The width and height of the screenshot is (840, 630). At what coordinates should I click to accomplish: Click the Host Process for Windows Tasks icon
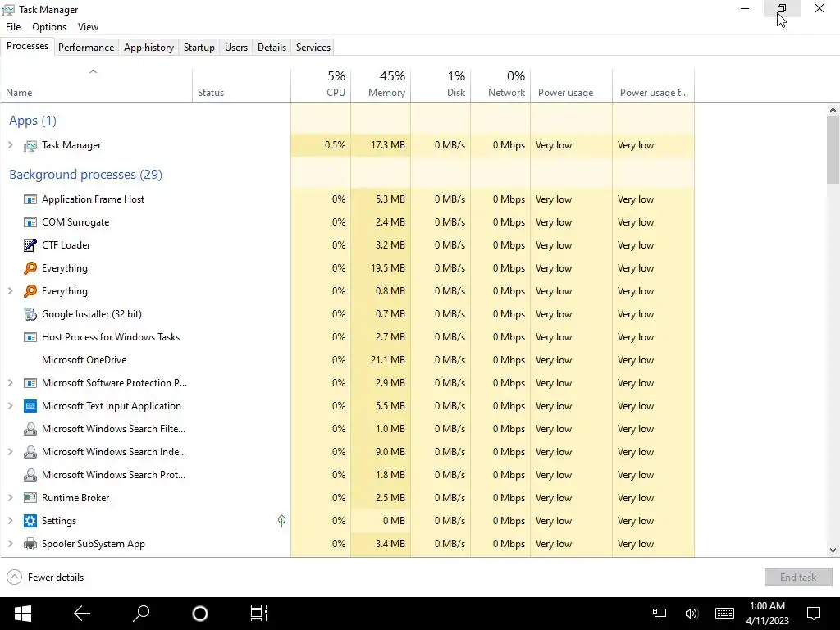point(30,337)
